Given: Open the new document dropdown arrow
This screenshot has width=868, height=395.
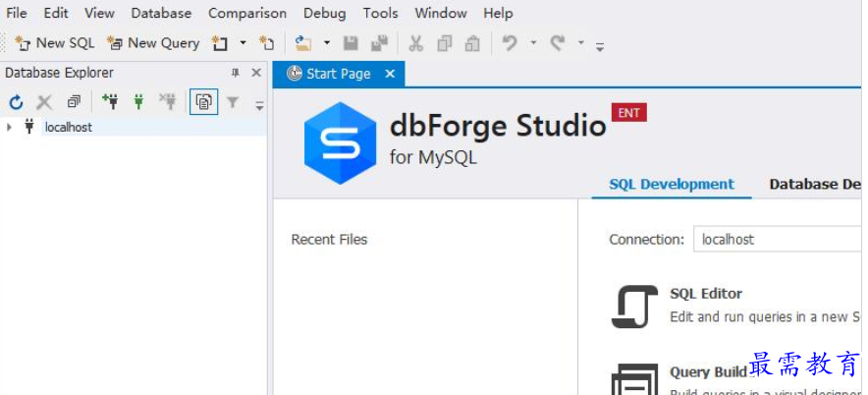Looking at the screenshot, I should [x=243, y=42].
